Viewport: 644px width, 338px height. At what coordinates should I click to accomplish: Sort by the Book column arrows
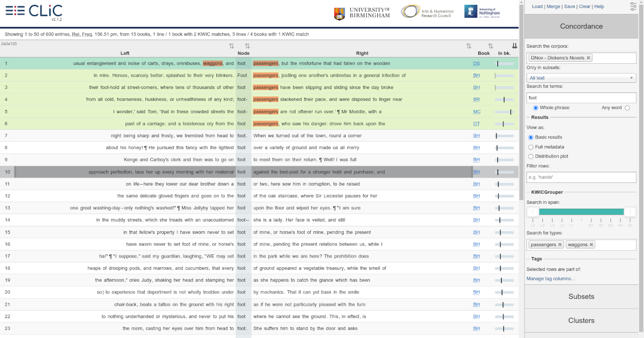click(490, 46)
